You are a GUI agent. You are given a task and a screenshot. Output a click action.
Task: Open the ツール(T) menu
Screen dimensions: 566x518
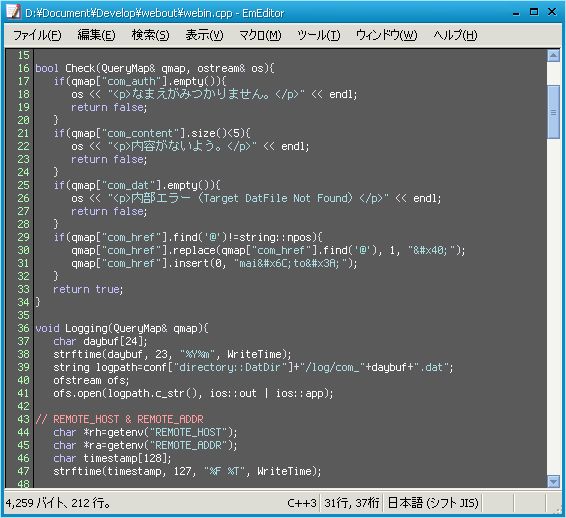click(x=318, y=35)
